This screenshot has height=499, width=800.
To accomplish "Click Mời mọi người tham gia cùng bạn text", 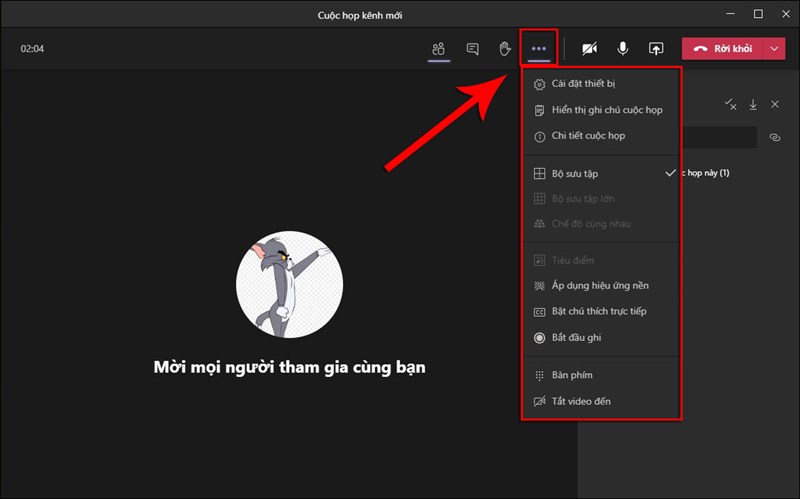I will tap(289, 367).
